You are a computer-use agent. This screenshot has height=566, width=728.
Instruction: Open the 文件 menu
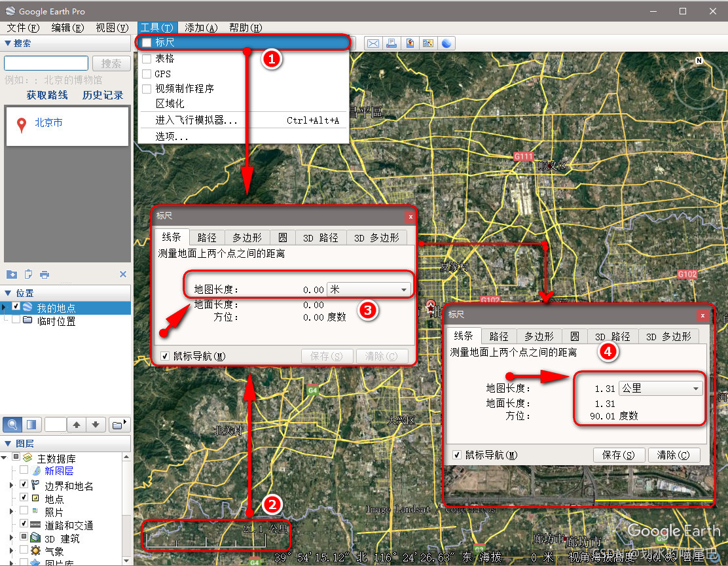click(23, 28)
